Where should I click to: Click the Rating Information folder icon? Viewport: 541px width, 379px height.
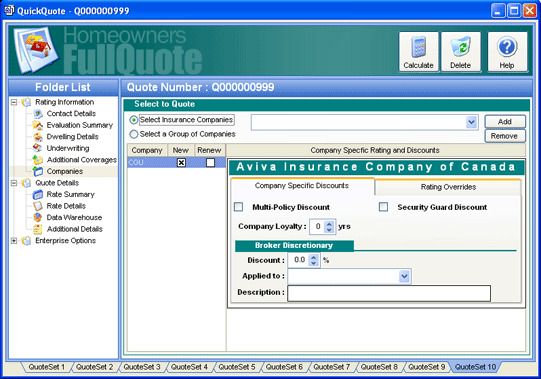[x=27, y=102]
